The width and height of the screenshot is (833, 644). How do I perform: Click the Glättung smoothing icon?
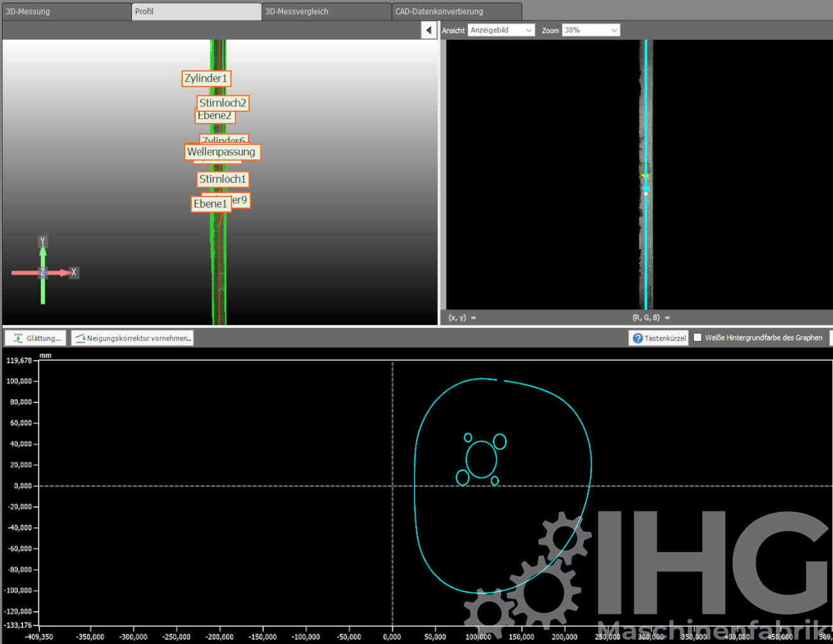point(19,338)
